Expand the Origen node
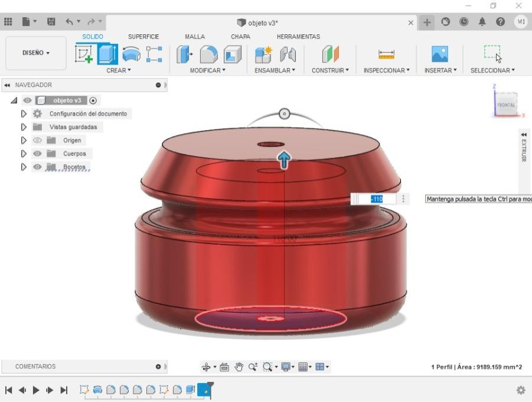Screen dimensions: 532x402 coord(24,140)
